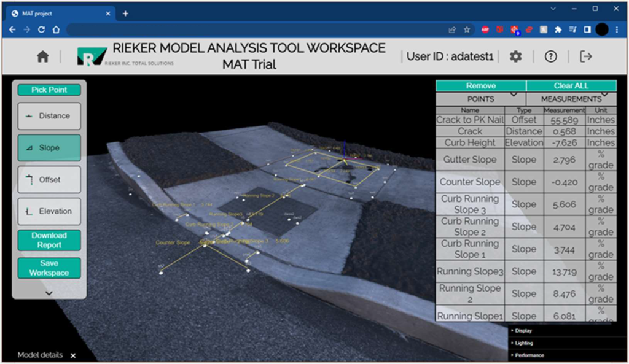Screen dimensions: 629x364
Task: Open the ABP ad blocker extension
Action: click(485, 29)
